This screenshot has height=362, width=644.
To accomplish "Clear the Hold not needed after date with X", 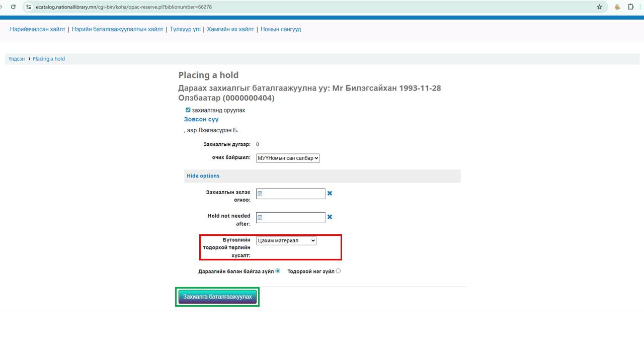I will [x=330, y=217].
